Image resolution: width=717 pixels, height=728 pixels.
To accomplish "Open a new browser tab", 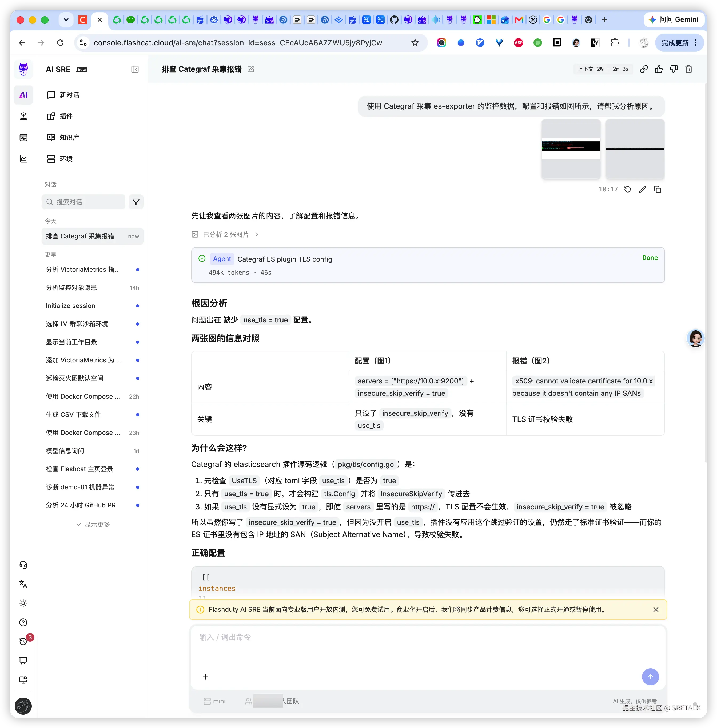I will (x=604, y=20).
